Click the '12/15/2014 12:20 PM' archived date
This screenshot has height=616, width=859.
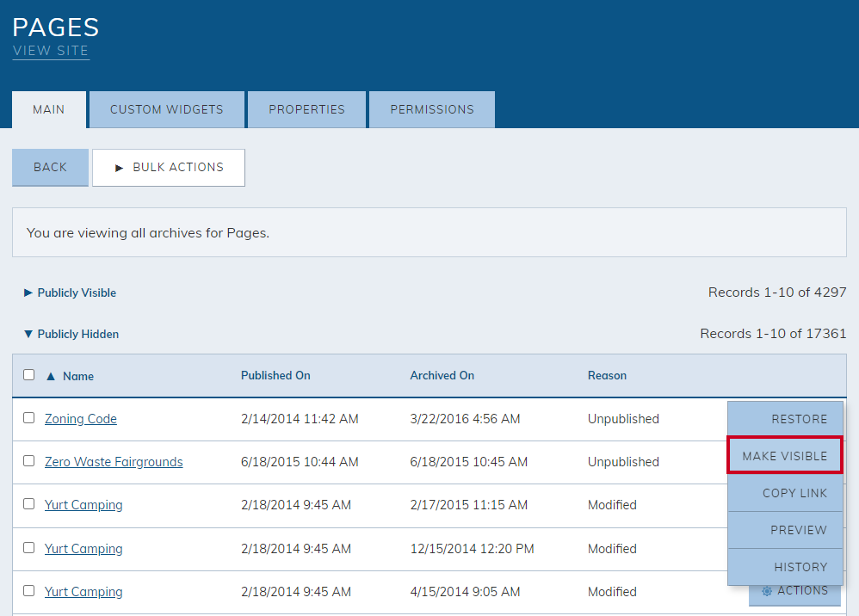point(473,549)
